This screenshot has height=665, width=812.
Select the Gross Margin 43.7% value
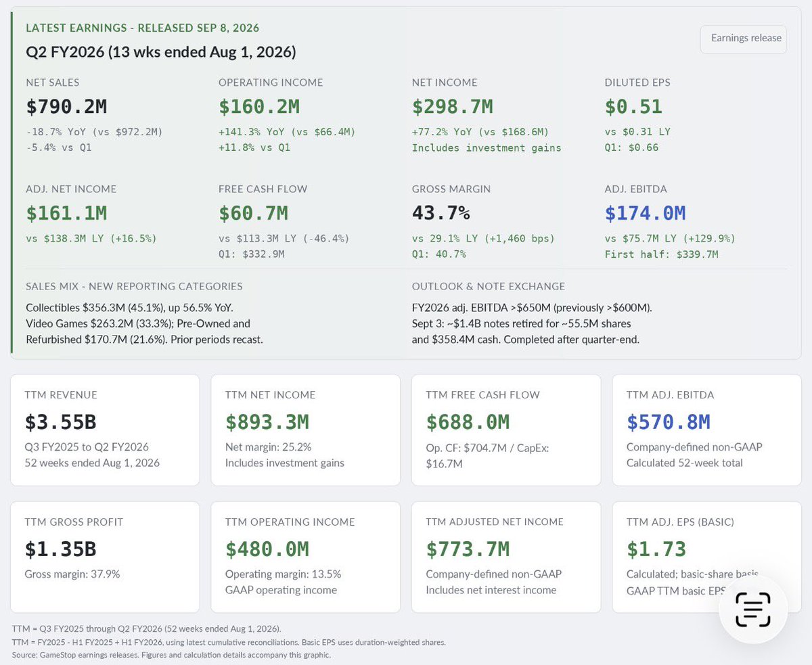(x=441, y=213)
